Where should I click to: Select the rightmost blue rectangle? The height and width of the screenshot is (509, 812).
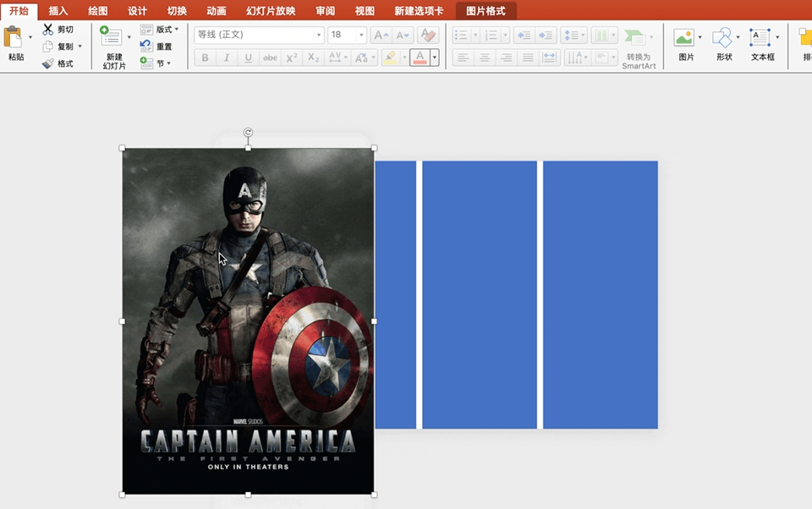[601, 294]
